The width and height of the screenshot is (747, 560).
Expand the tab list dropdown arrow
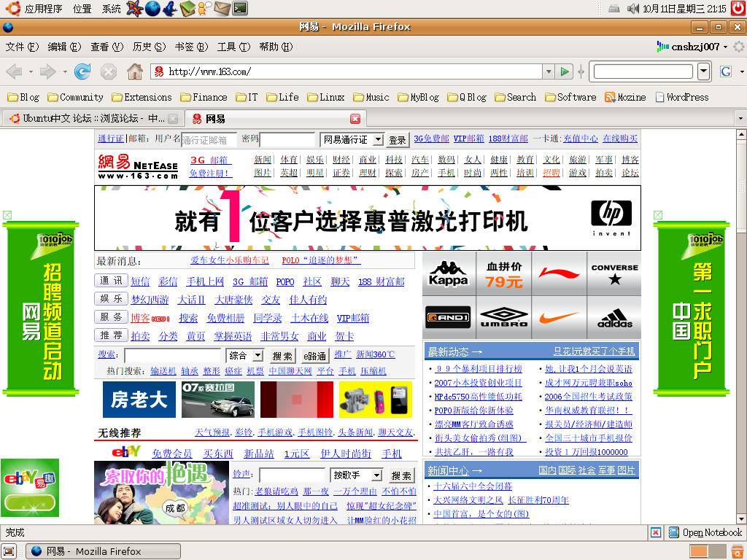(740, 119)
